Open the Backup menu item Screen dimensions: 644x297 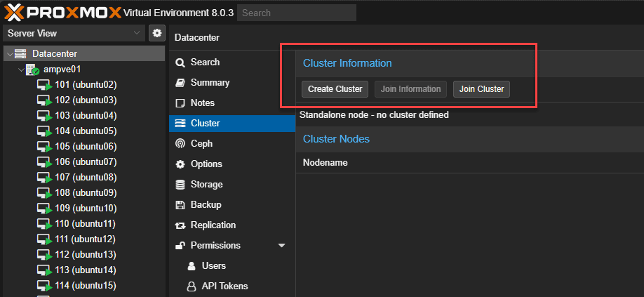tap(232, 204)
